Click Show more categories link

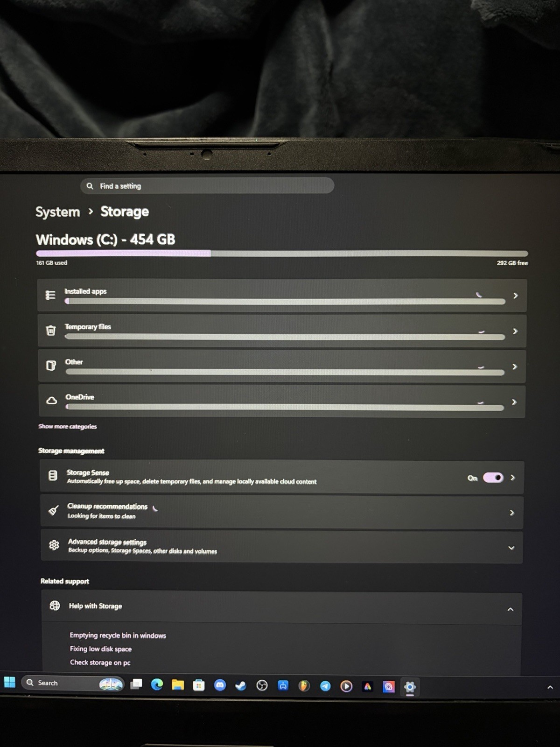coord(68,426)
